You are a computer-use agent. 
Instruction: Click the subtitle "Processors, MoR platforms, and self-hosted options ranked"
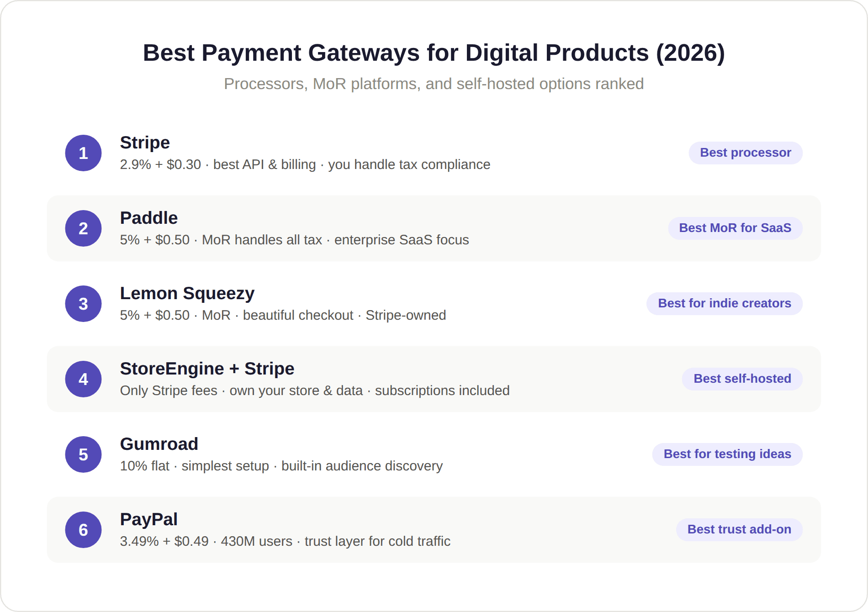[x=434, y=84]
